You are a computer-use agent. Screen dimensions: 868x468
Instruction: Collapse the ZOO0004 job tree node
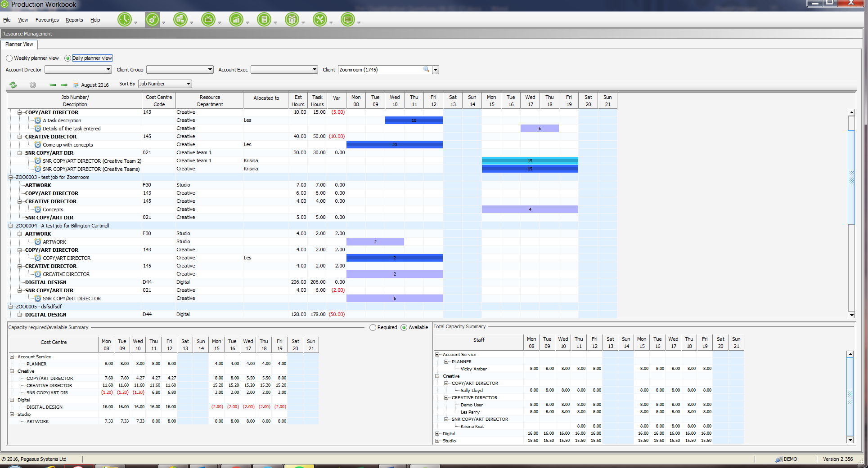(x=11, y=226)
